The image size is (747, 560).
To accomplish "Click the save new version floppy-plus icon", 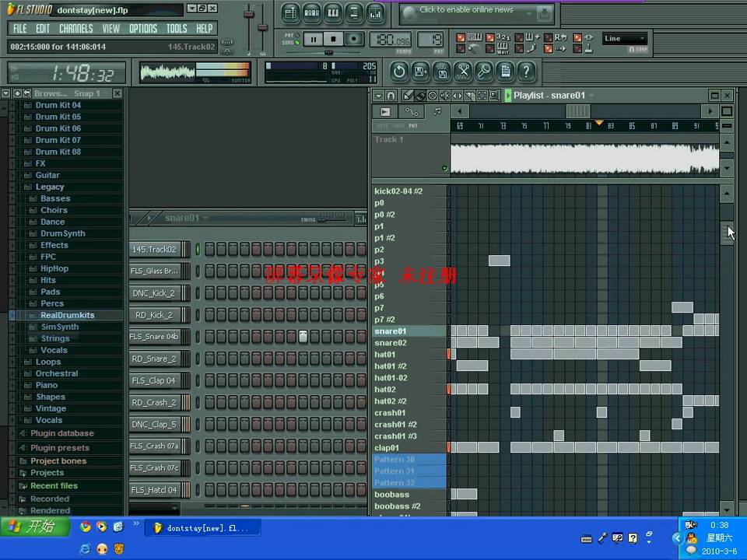I will pos(420,72).
